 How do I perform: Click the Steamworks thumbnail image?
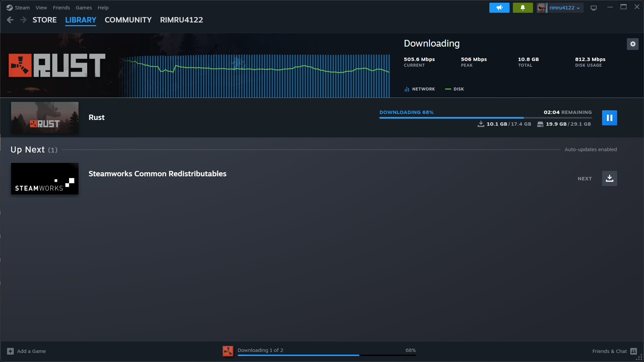(45, 179)
